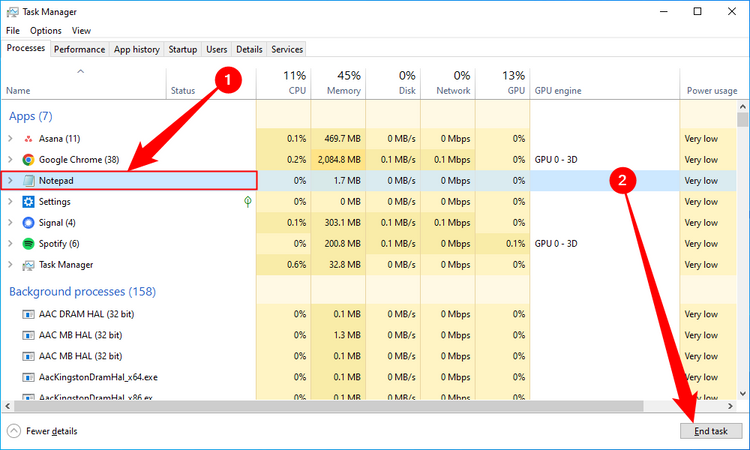Expand the Spotify (6) process group
This screenshot has width=750, height=450.
(x=10, y=244)
